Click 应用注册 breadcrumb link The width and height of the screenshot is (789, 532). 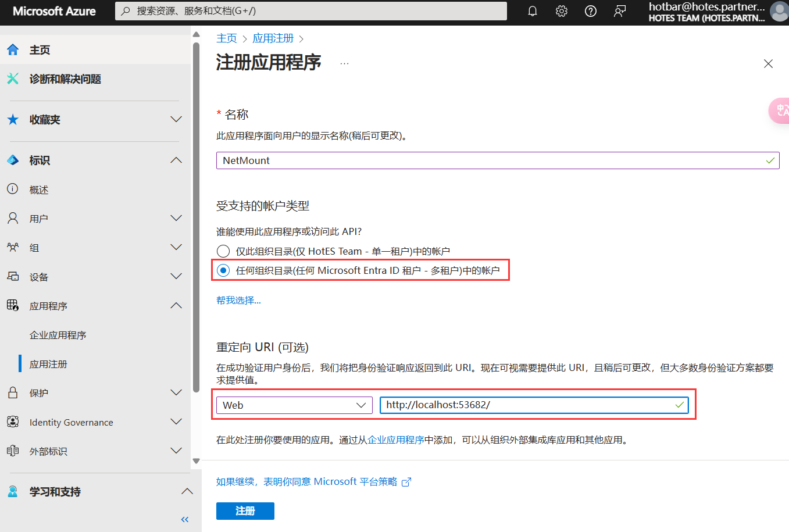pyautogui.click(x=273, y=38)
